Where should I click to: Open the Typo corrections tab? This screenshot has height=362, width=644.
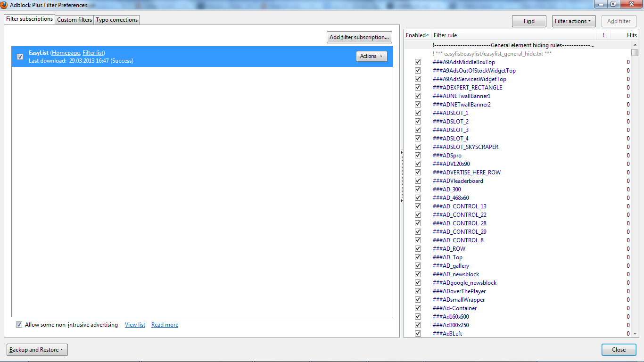coord(117,20)
